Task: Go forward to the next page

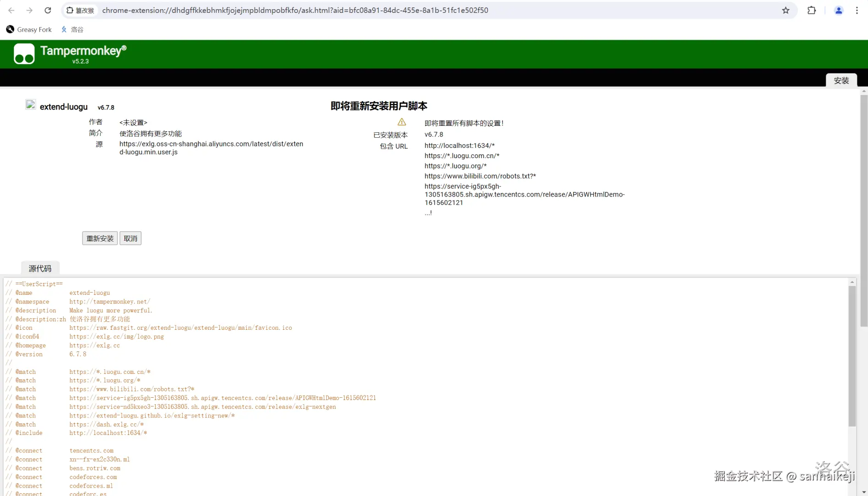Action: [x=29, y=10]
